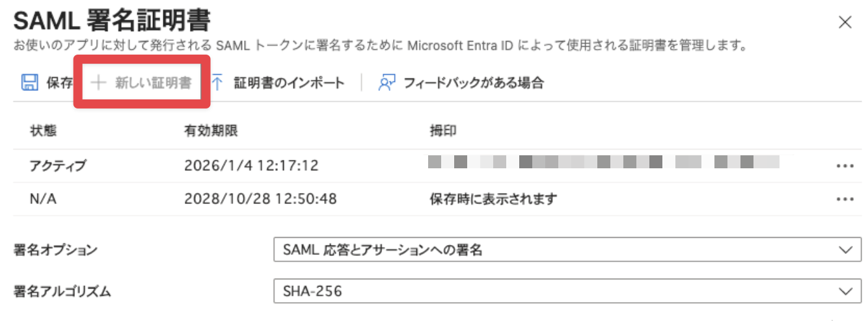Click the 拇印 column header
This screenshot has width=868, height=321.
[442, 131]
